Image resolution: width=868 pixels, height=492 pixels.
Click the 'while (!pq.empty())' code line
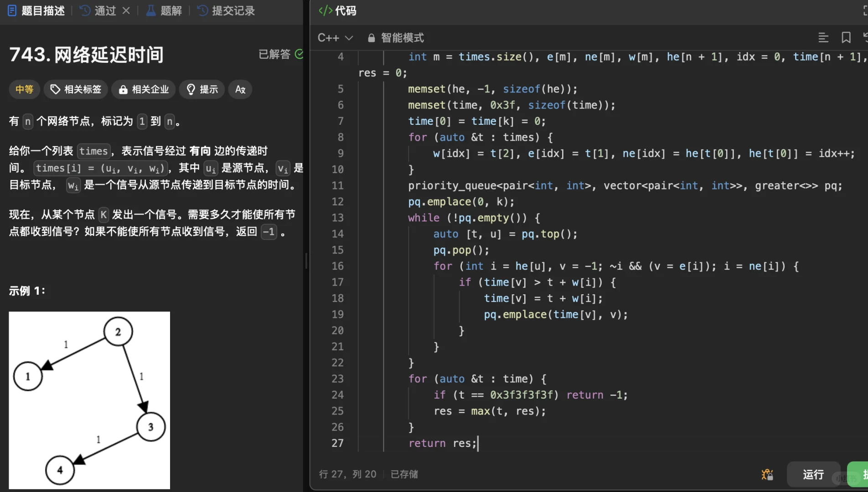pos(474,218)
